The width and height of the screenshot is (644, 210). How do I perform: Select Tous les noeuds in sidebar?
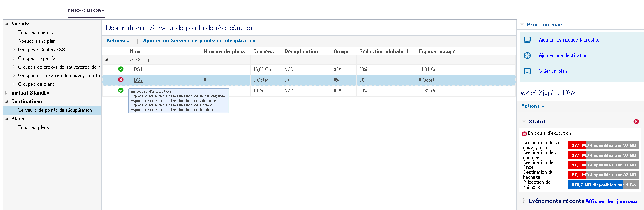(x=35, y=32)
